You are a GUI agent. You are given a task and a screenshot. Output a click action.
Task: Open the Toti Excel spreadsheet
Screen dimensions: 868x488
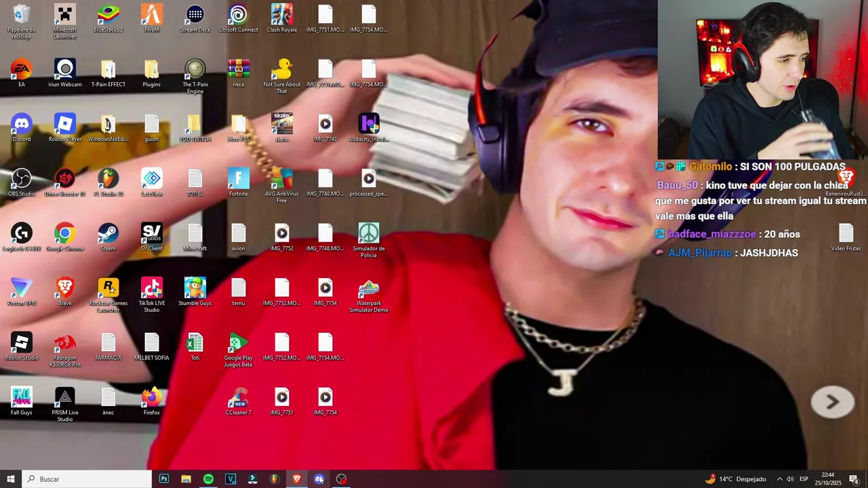[x=195, y=347]
